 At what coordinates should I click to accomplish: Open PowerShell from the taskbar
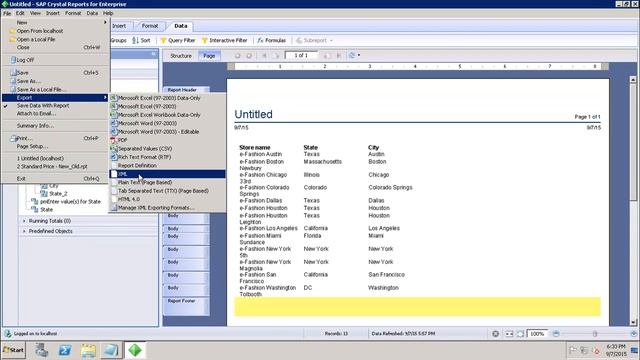click(x=65, y=350)
